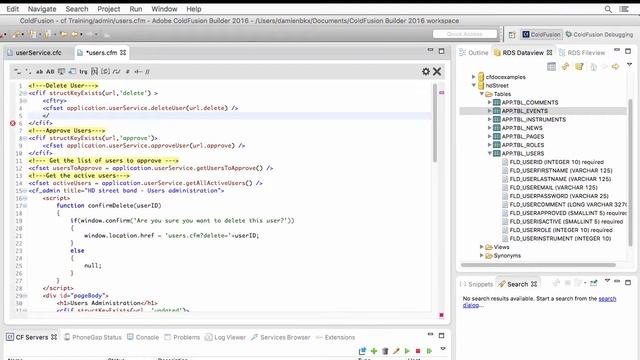Click the yellow arrow icon in RDS Dataview toolbar
This screenshot has width=640, height=360.
[615, 66]
